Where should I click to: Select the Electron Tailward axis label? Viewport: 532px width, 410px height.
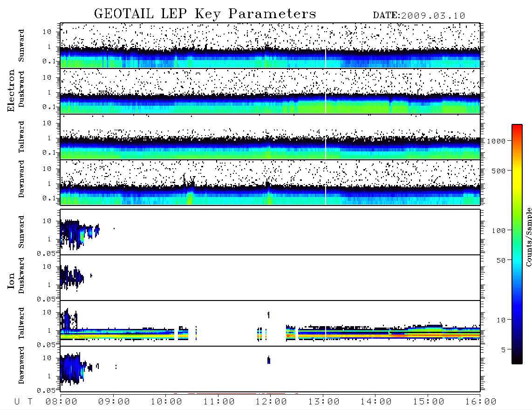[21, 137]
